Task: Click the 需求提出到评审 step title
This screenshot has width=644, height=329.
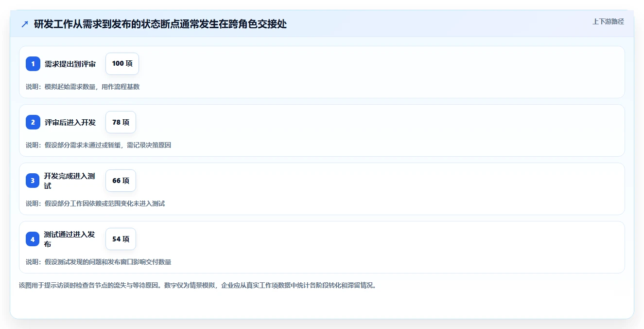Action: click(70, 64)
